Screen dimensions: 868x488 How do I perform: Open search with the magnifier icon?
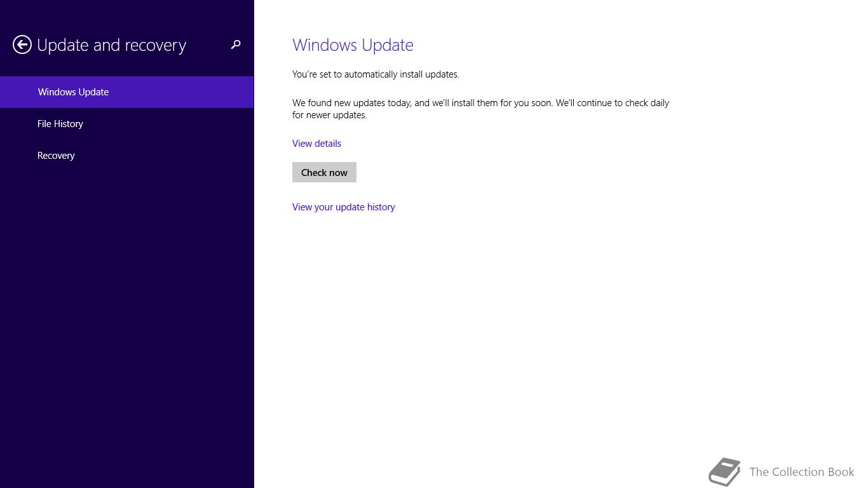coord(236,44)
